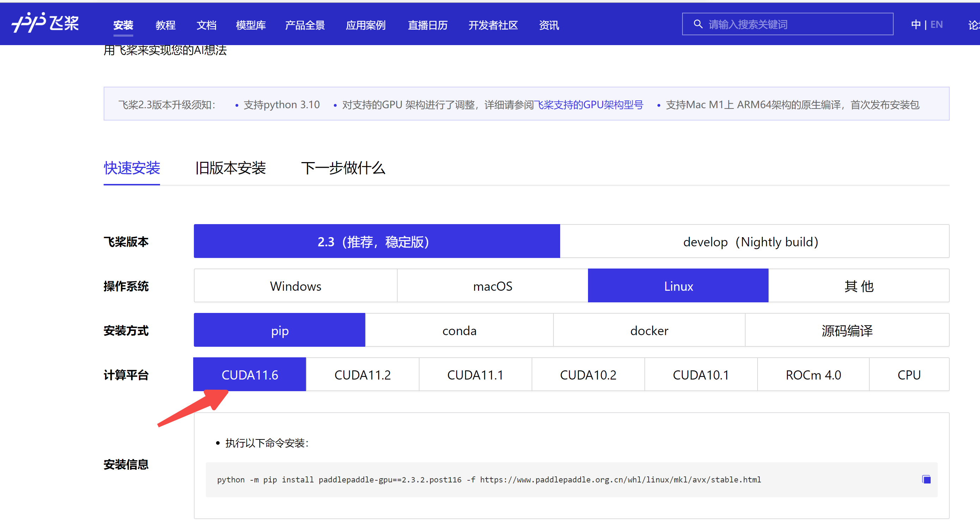The height and width of the screenshot is (530, 980).
Task: Click the 支持python 3.10 notice text
Action: coord(282,105)
